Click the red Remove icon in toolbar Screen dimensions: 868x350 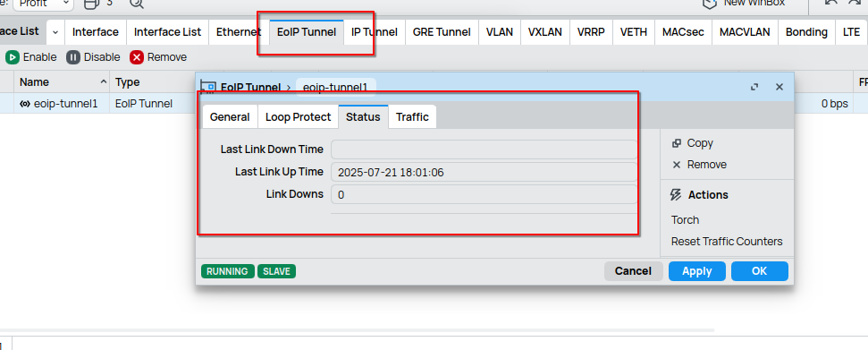pyautogui.click(x=137, y=57)
